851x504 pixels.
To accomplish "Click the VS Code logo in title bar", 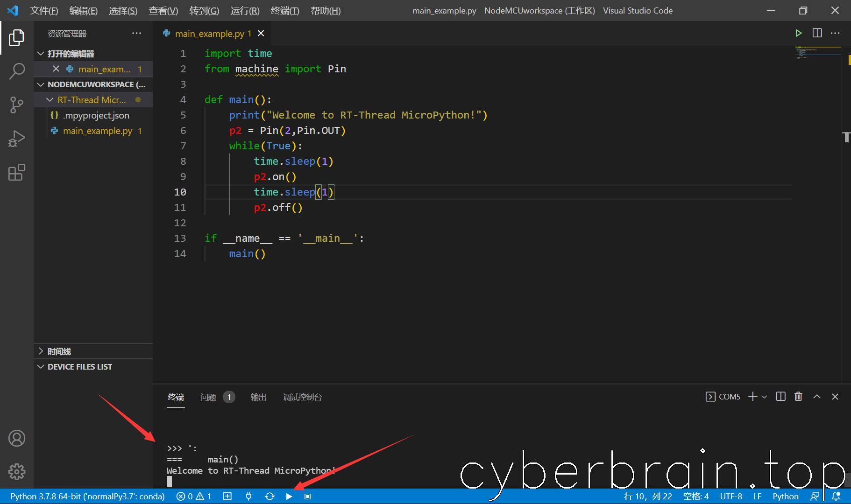I will pos(13,10).
